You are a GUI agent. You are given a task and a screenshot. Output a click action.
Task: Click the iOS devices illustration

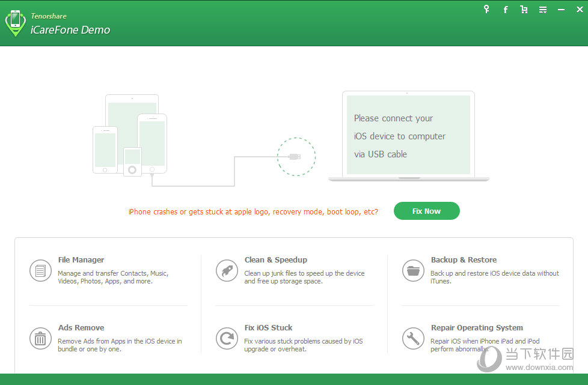[x=130, y=135]
